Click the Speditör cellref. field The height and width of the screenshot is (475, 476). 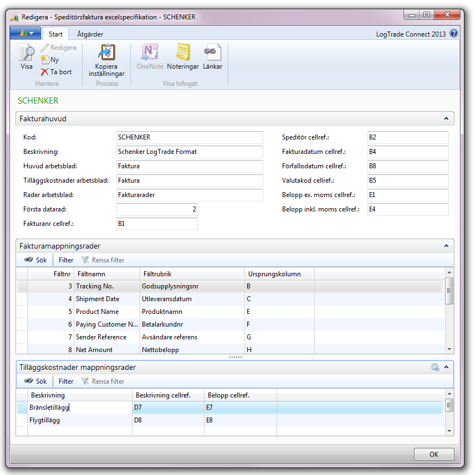coord(408,137)
